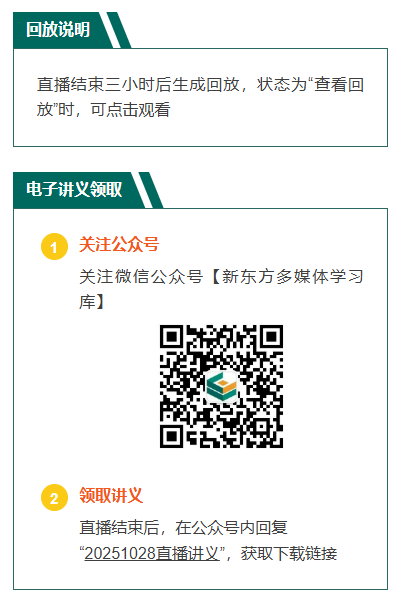Click the 获取下载链接 text

pos(289,554)
